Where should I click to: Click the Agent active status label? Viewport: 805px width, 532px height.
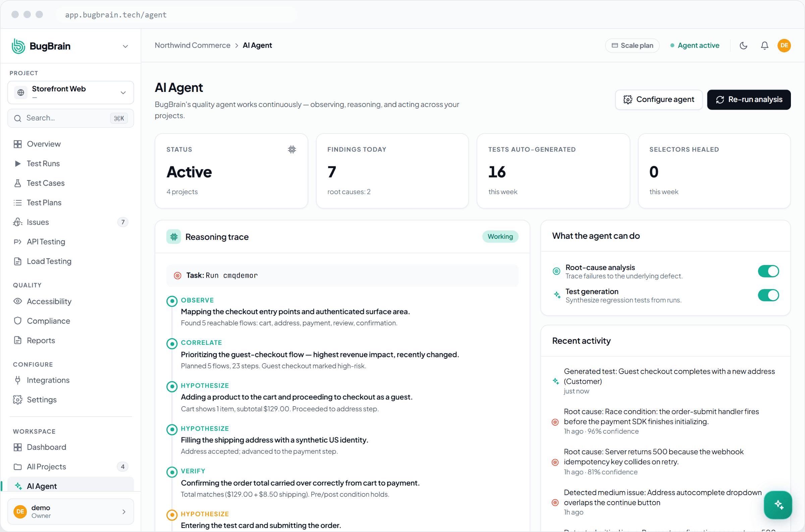698,46
